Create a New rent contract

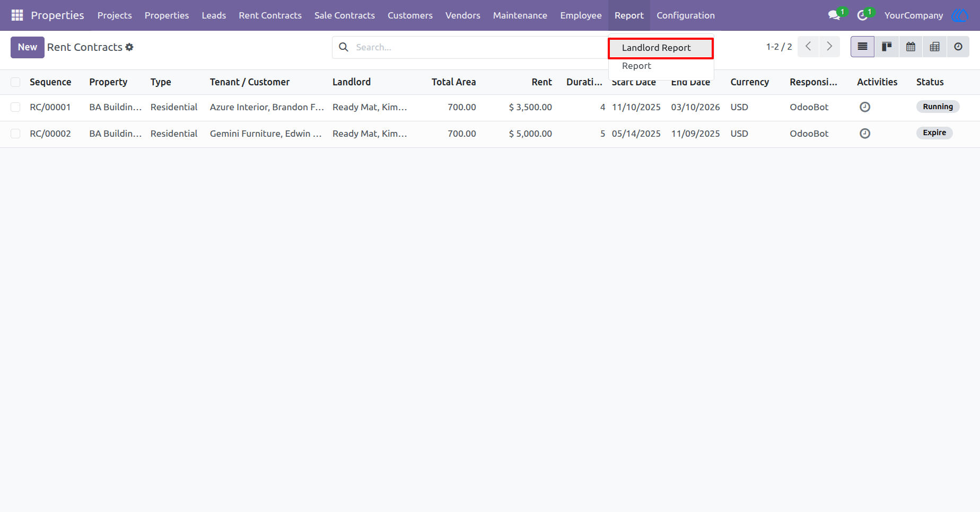point(28,47)
